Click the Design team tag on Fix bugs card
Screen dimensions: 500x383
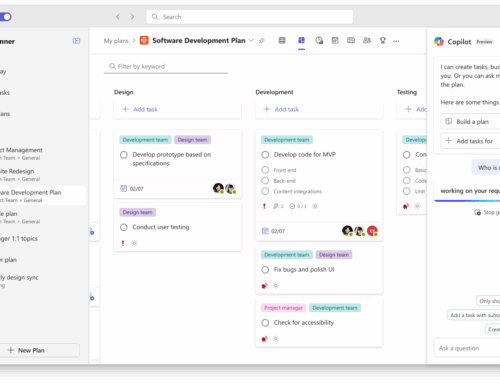[334, 255]
